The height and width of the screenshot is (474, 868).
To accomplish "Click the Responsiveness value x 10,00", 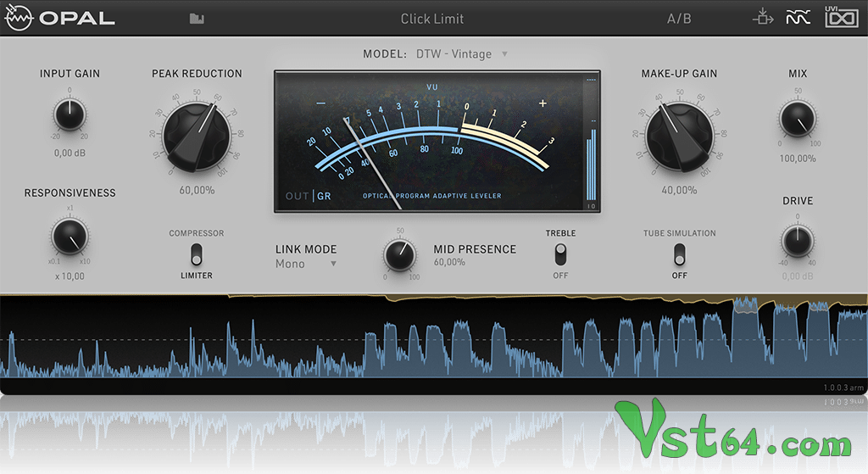I will coord(70,276).
